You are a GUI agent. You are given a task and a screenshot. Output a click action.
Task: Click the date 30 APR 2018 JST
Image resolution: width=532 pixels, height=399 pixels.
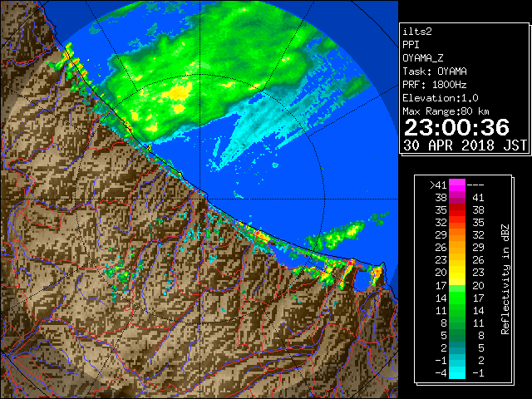[465, 145]
